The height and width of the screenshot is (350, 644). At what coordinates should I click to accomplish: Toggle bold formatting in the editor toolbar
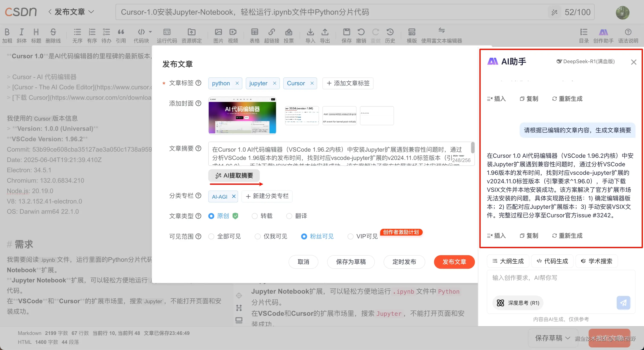[7, 35]
